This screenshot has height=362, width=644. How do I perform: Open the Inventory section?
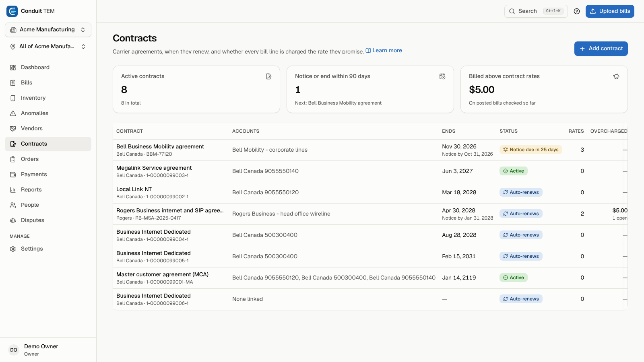click(x=48, y=98)
